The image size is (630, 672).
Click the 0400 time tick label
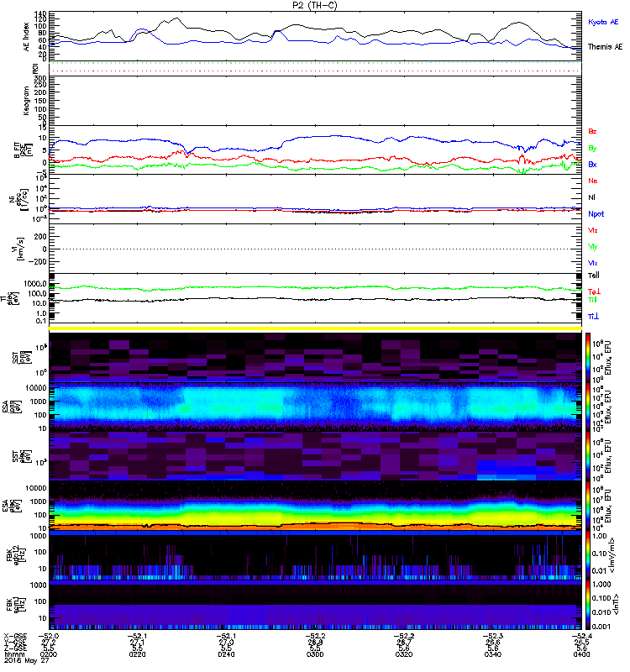(x=581, y=654)
